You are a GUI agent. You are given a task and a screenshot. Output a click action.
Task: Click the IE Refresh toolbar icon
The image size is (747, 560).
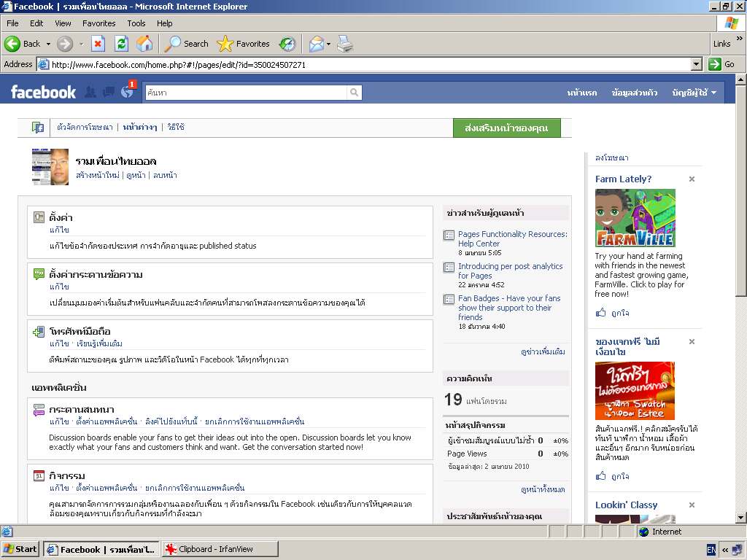[x=121, y=44]
